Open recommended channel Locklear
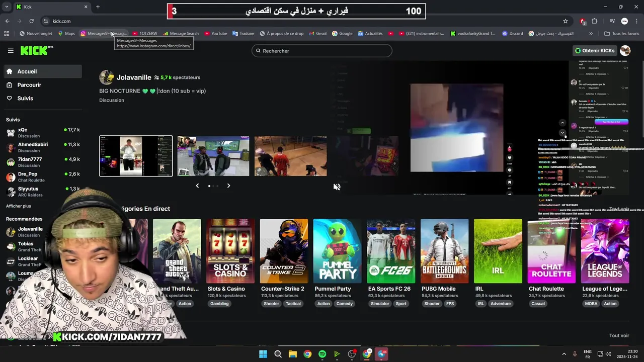644x362 pixels. [25, 261]
